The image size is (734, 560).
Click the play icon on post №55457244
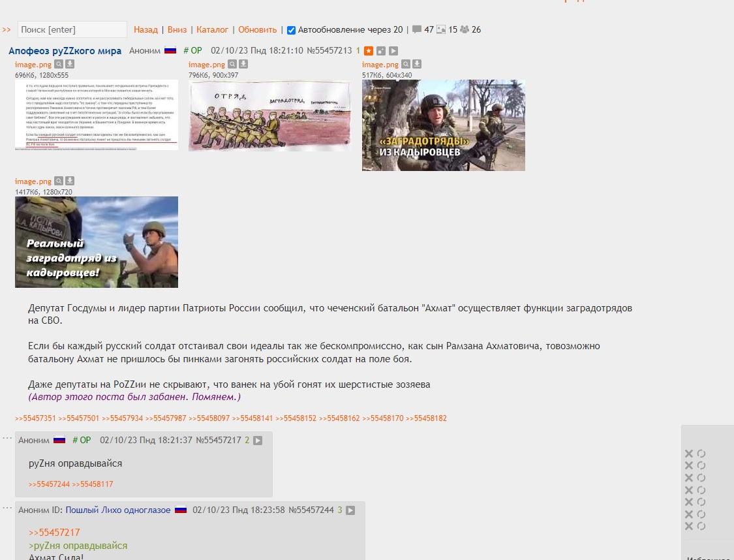(x=350, y=510)
